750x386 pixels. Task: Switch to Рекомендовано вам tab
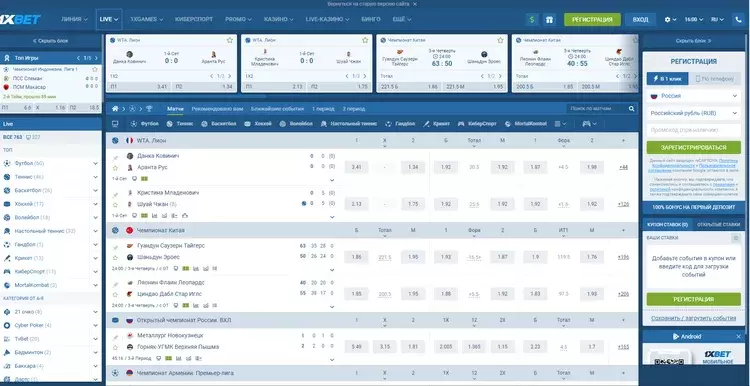217,109
